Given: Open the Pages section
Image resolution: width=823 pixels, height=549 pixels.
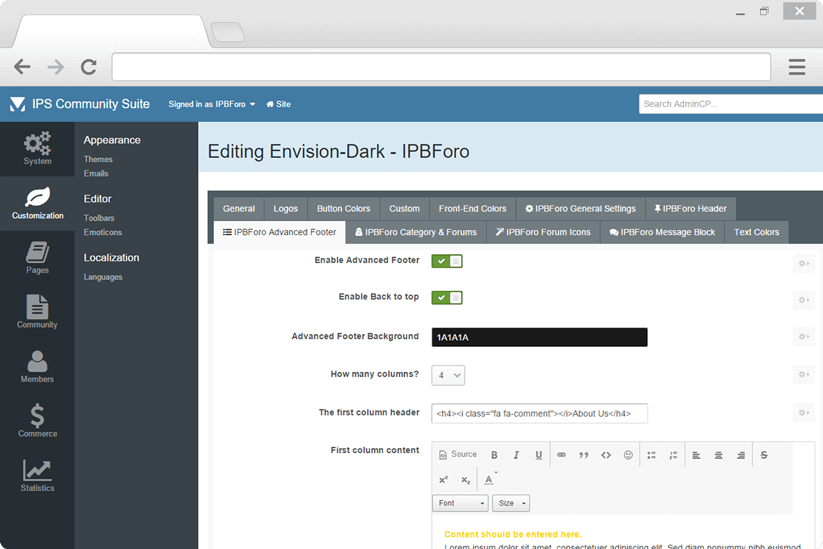Looking at the screenshot, I should click(37, 258).
